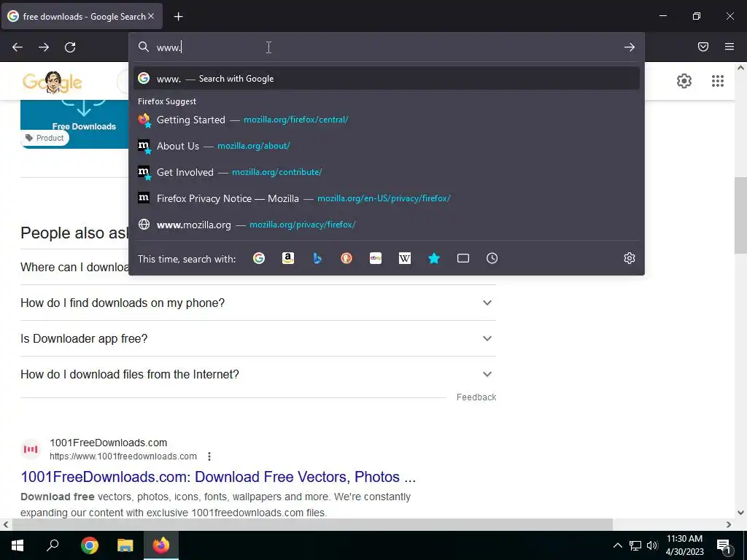This screenshot has height=560, width=747.
Task: Open the three-dot menu beside 1001freedownloads URL
Action: click(x=209, y=456)
